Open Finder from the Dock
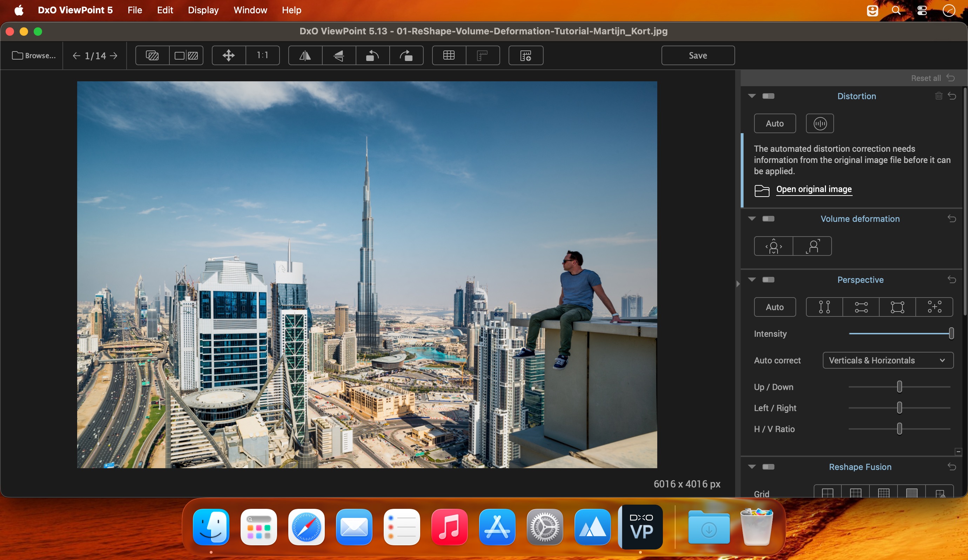Image resolution: width=968 pixels, height=560 pixels. [211, 527]
